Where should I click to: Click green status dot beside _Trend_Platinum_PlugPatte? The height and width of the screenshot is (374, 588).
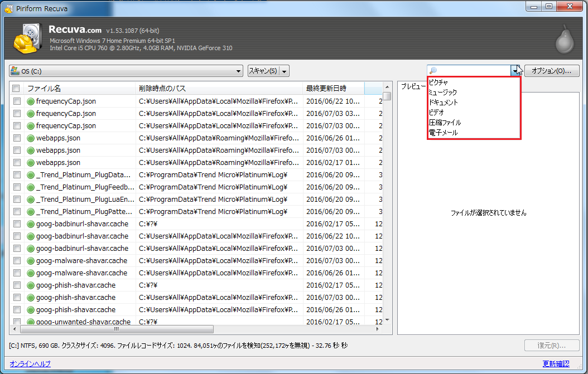coord(31,212)
